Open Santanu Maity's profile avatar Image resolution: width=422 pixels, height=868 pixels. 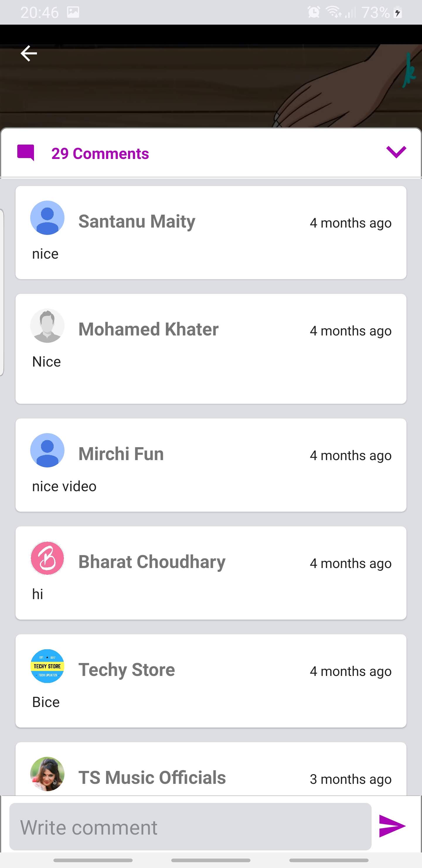point(47,218)
